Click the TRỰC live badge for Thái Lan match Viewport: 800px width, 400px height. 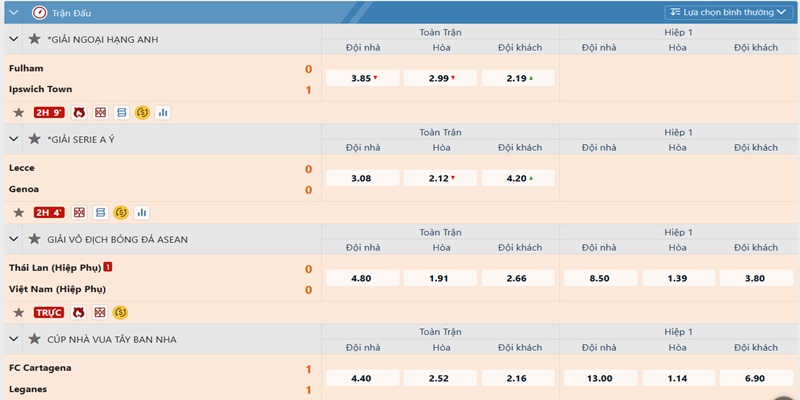click(49, 312)
